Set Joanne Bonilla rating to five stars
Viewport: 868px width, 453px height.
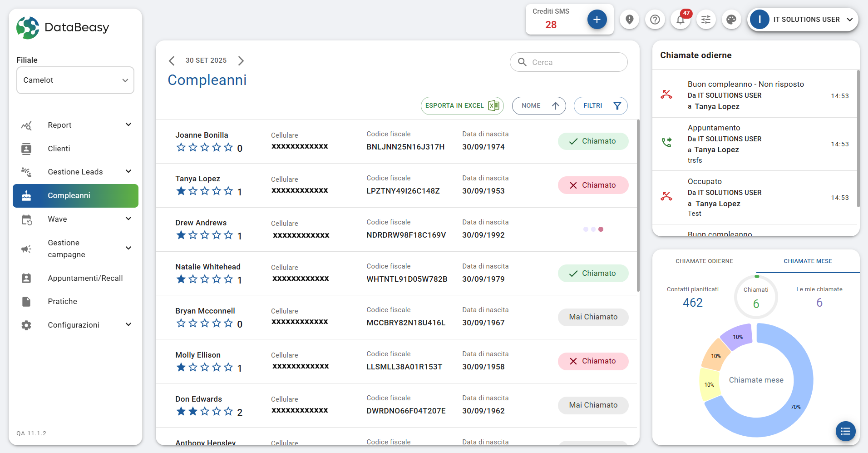coord(228,147)
